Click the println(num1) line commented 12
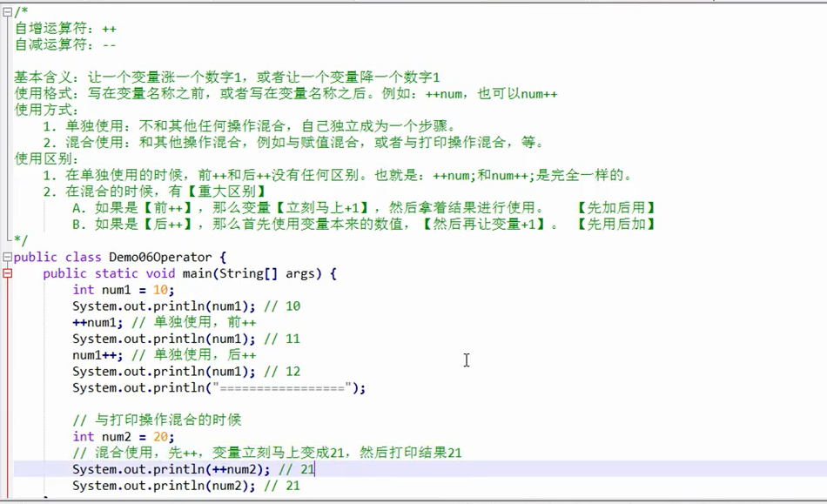Viewport: 827px width, 504px height. (186, 372)
